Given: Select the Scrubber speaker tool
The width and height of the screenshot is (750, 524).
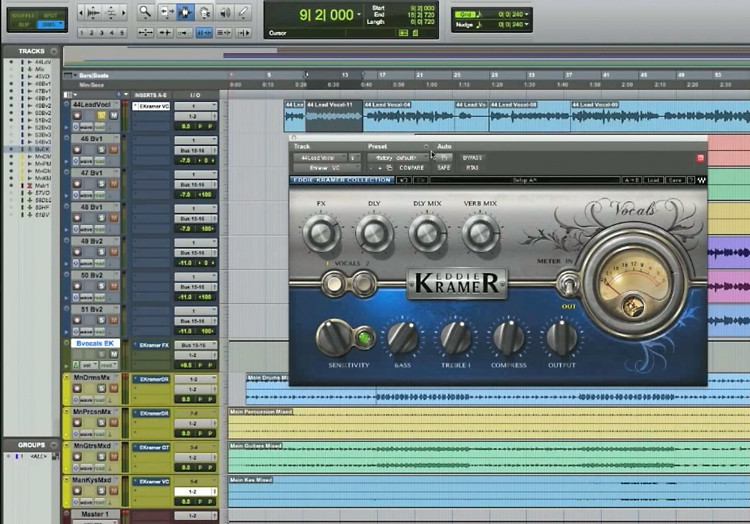Looking at the screenshot, I should point(225,12).
